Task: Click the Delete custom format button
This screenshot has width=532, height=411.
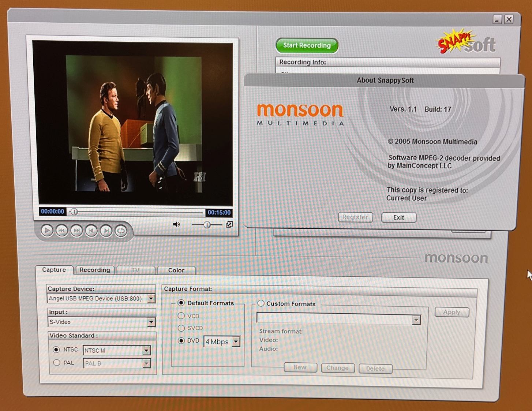Action: [376, 369]
